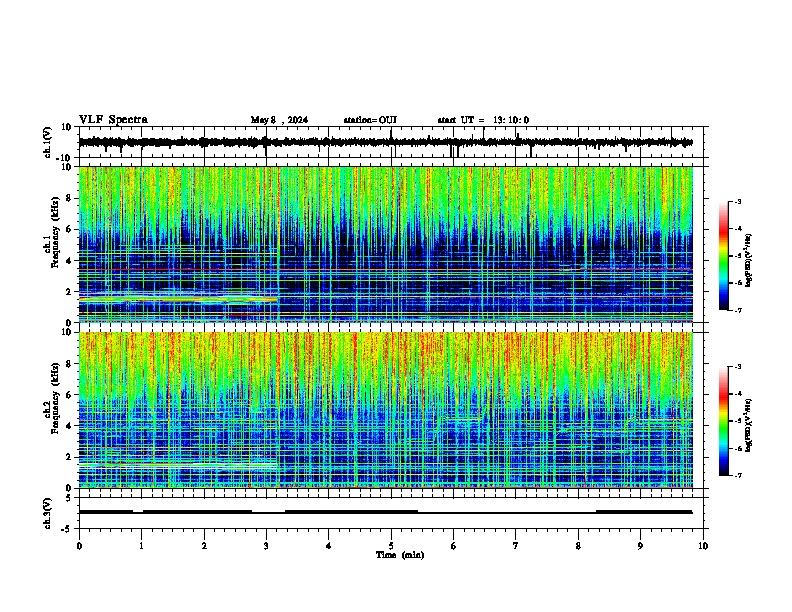This screenshot has width=792, height=612.
Task: Click the "Time (min)" x-axis label
Action: [400, 555]
